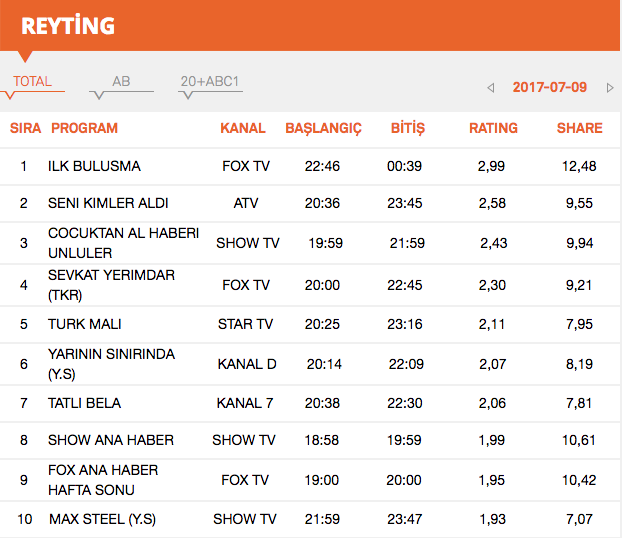Click the REYTİNG header title
622x538 pixels.
(x=68, y=25)
